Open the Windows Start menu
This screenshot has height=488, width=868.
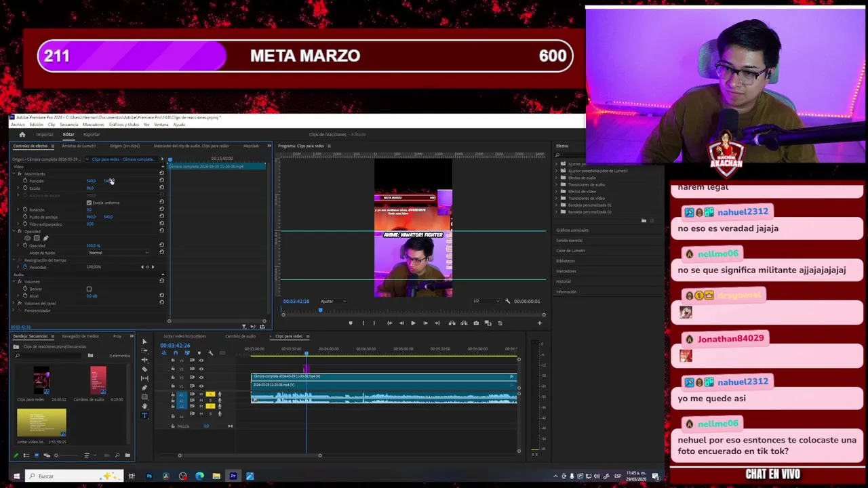tap(16, 476)
